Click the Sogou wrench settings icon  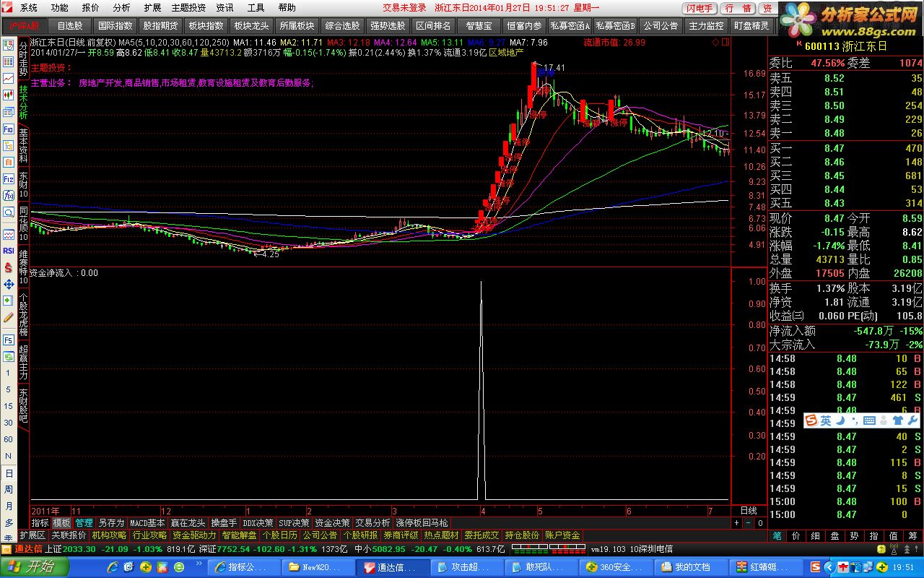(x=912, y=420)
